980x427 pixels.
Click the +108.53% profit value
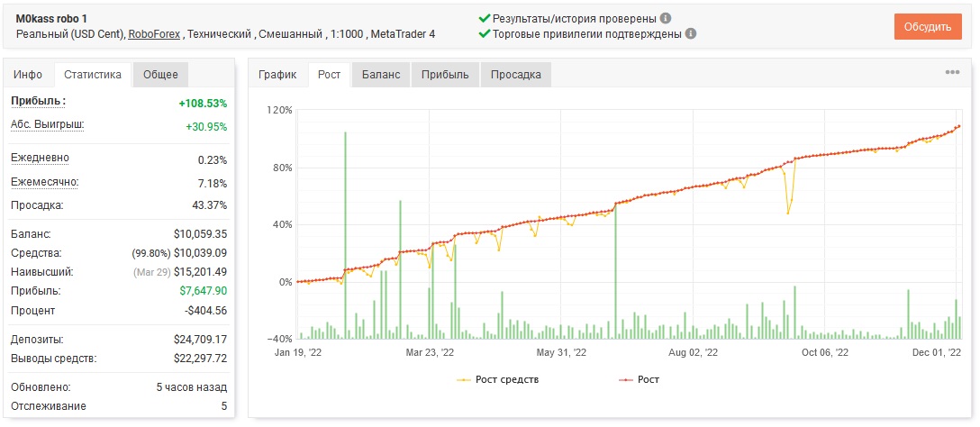coord(203,104)
